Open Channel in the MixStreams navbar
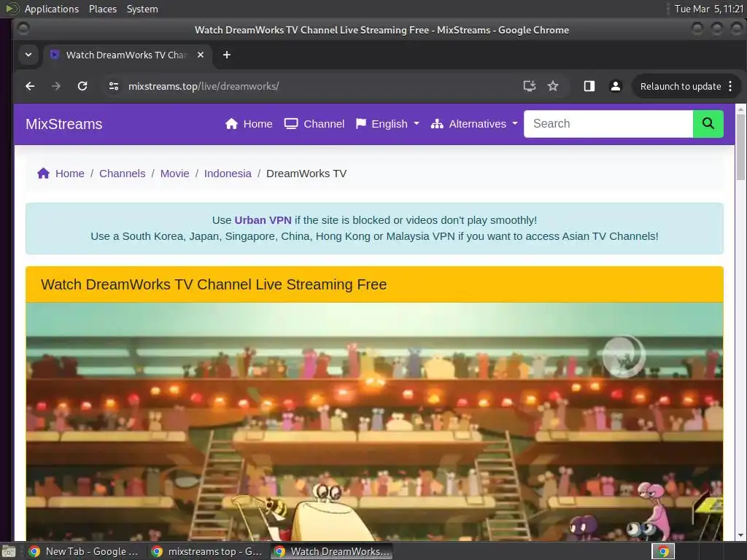 click(x=314, y=124)
